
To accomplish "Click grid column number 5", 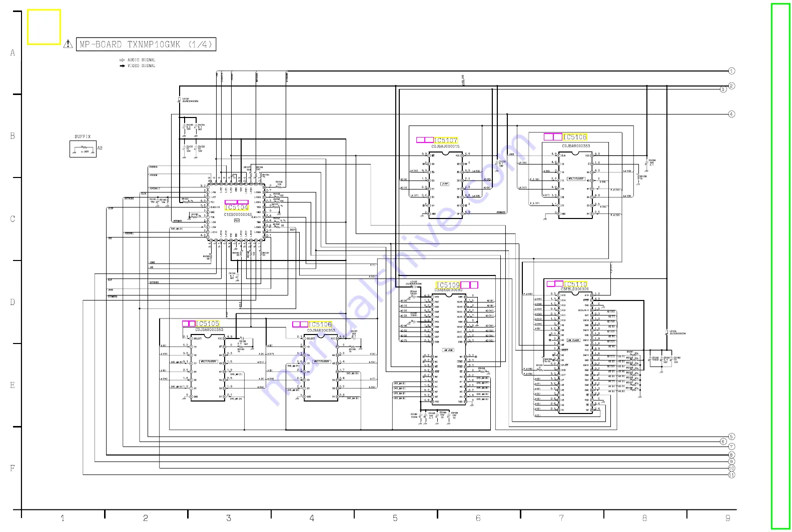I will point(395,518).
